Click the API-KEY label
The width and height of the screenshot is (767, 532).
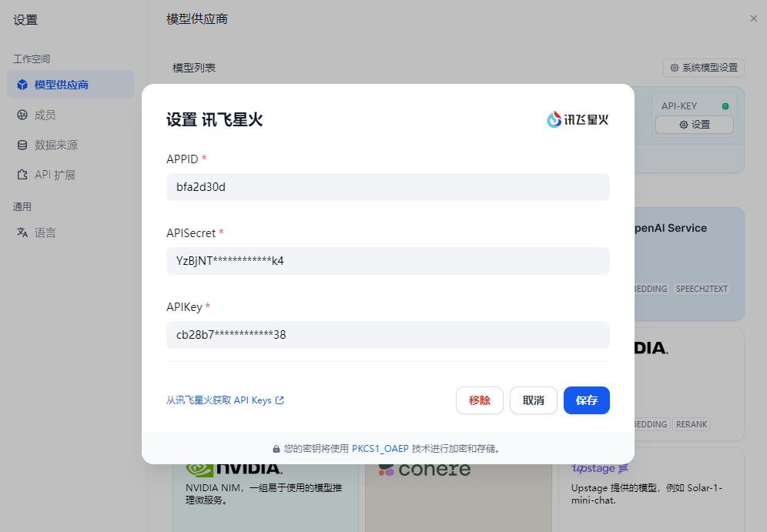coord(679,106)
